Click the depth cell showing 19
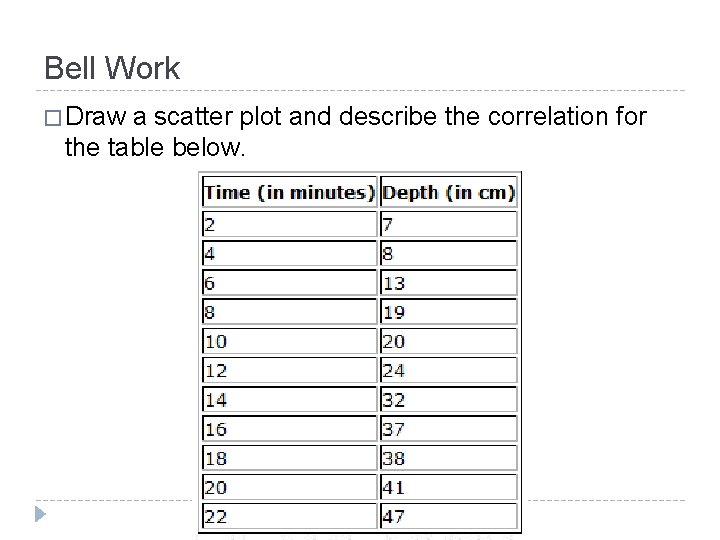This screenshot has height=540, width=720. [449, 311]
